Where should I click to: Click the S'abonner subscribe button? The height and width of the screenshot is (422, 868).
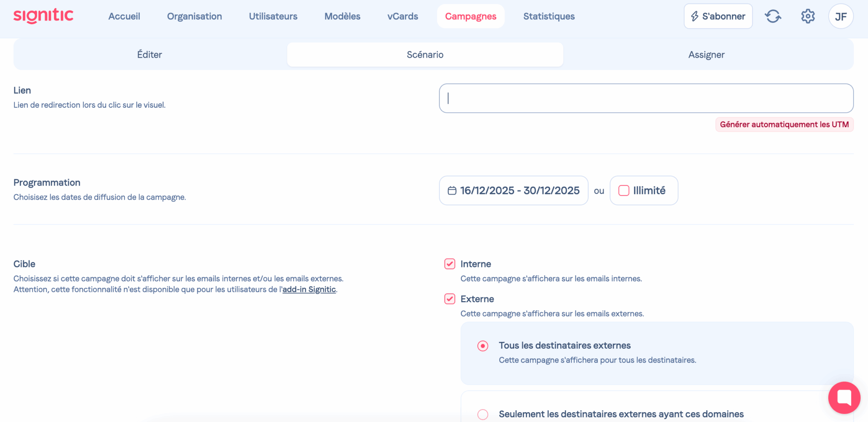[x=718, y=17]
